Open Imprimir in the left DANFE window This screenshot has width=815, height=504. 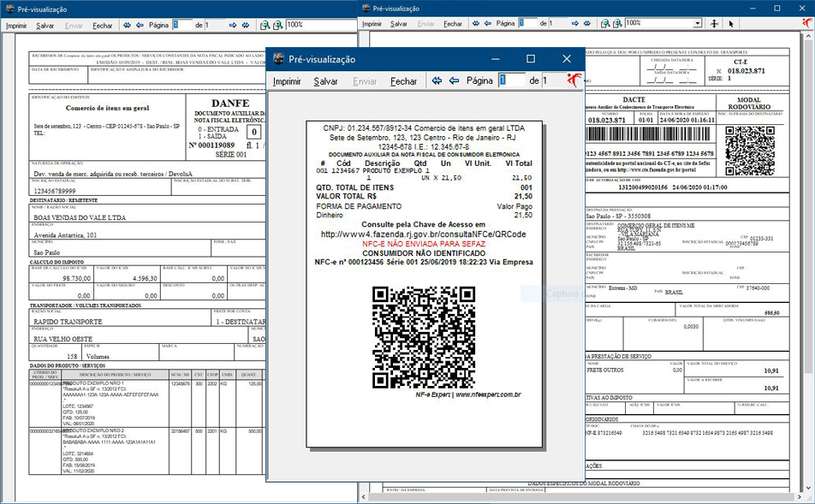point(16,26)
